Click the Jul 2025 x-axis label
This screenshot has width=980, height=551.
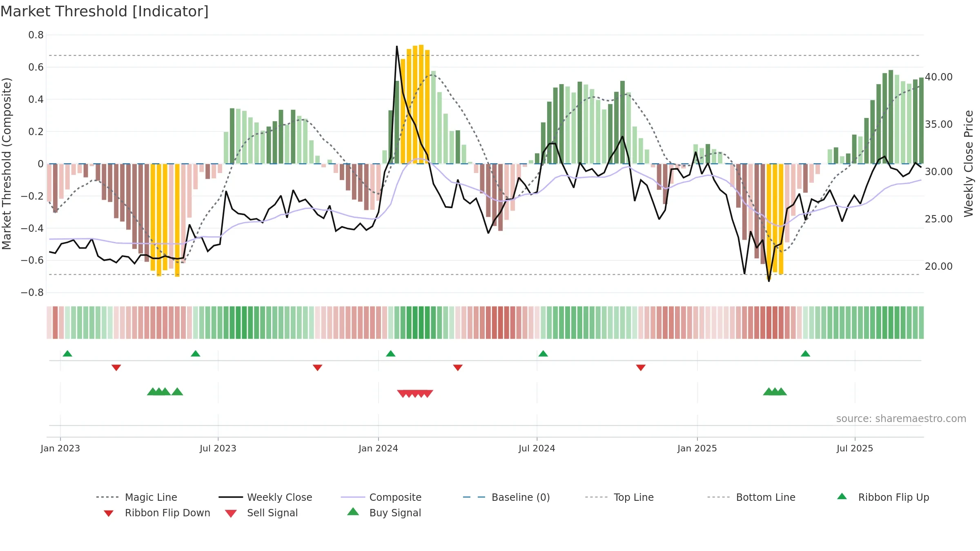point(855,449)
